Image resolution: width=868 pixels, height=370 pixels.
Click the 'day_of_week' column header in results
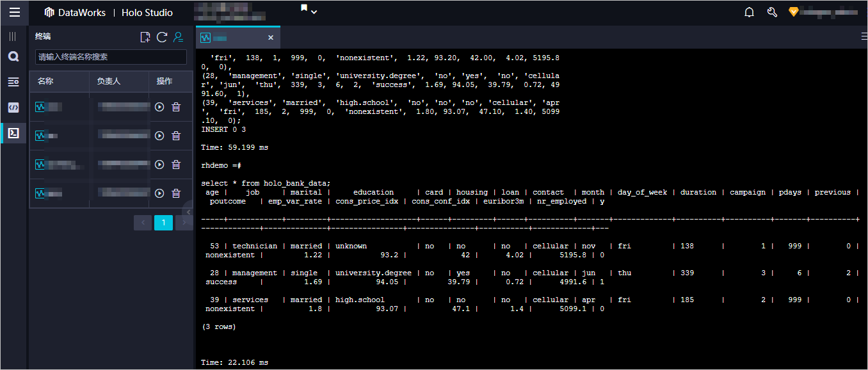[x=642, y=192]
